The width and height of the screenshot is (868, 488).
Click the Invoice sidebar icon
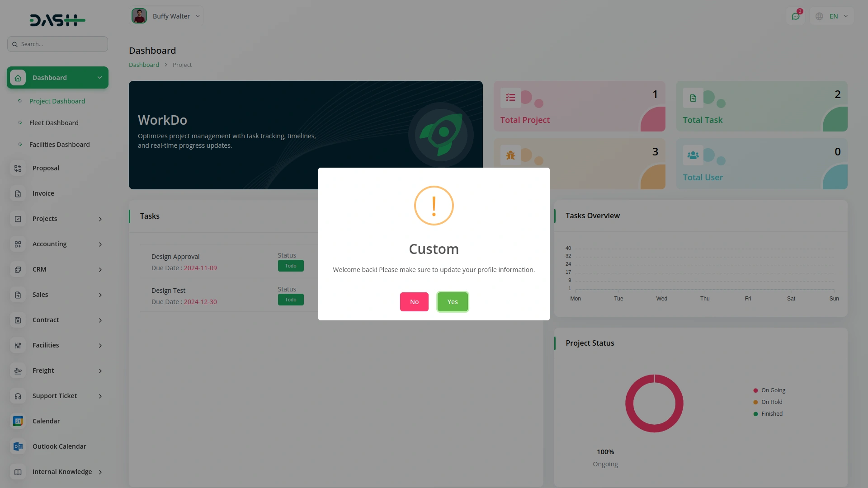click(x=18, y=193)
